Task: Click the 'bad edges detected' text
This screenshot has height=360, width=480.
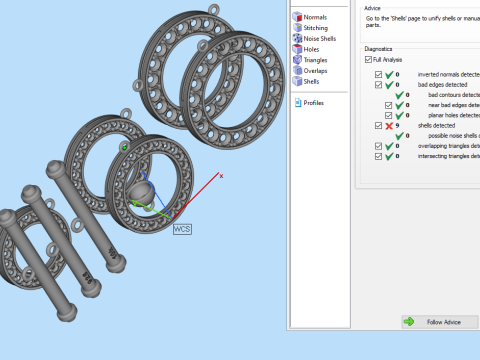Action: coord(442,85)
